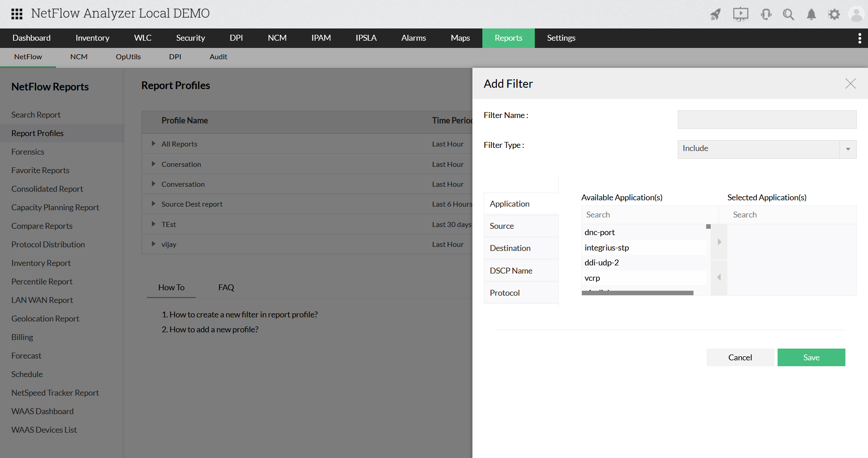This screenshot has height=458, width=868.
Task: Click the vertical scrollbar thumb of applications list
Action: coord(708,227)
